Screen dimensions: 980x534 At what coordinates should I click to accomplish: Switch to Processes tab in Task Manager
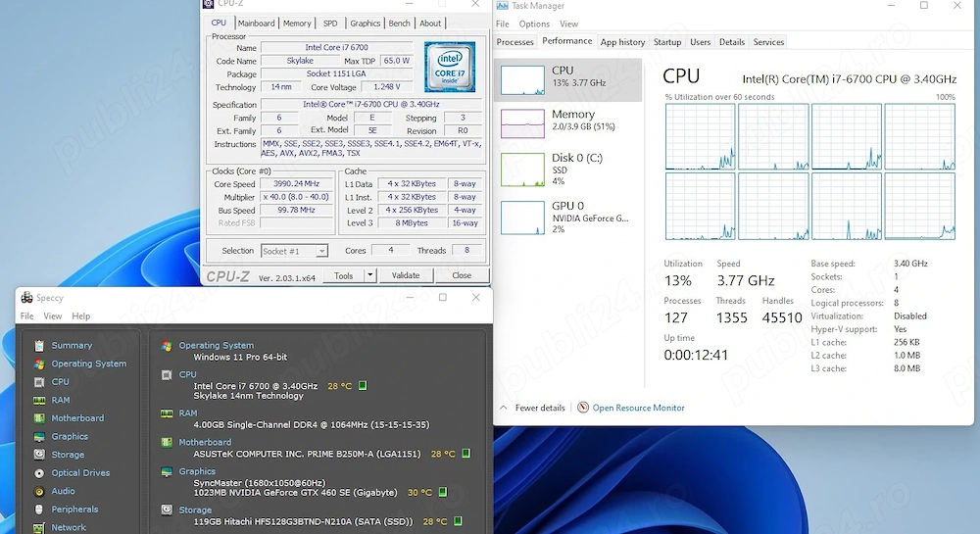coord(515,42)
